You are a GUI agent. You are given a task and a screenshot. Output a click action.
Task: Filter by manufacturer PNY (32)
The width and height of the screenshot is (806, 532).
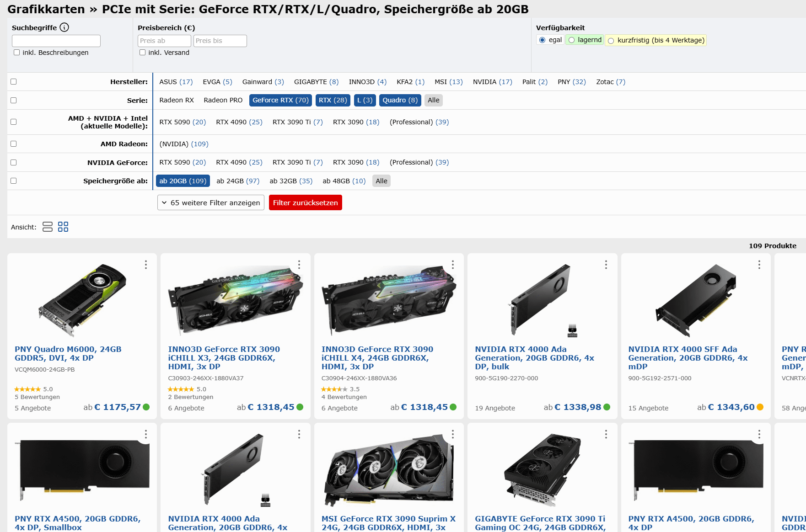(x=572, y=82)
